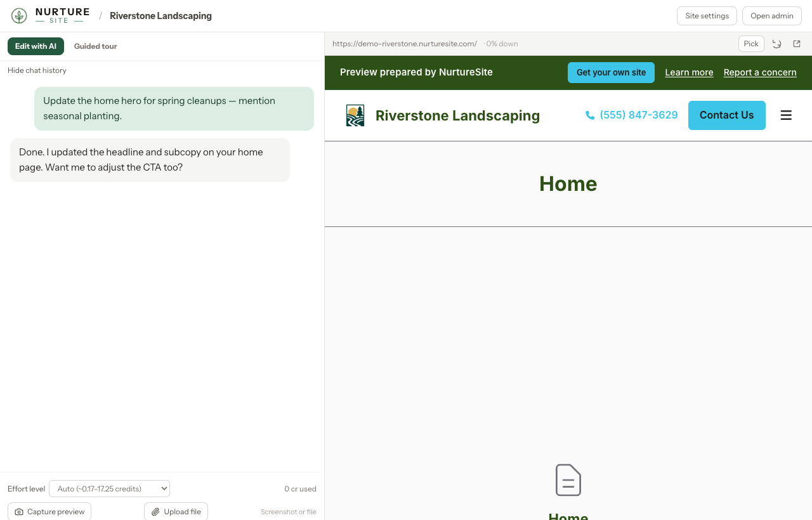Click the Riverstone Landscaping breadcrumb title

160,16
